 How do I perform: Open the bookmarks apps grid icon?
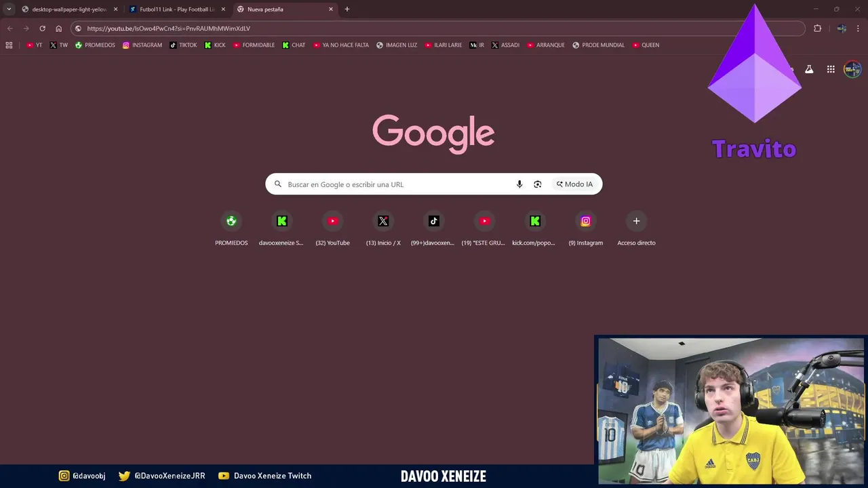(x=9, y=45)
